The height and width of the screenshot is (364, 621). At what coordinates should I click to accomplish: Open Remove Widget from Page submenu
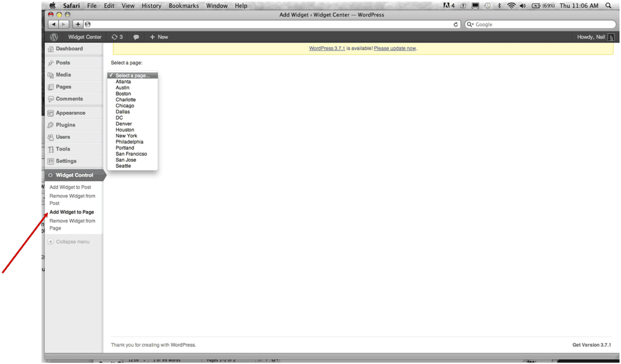pos(72,224)
